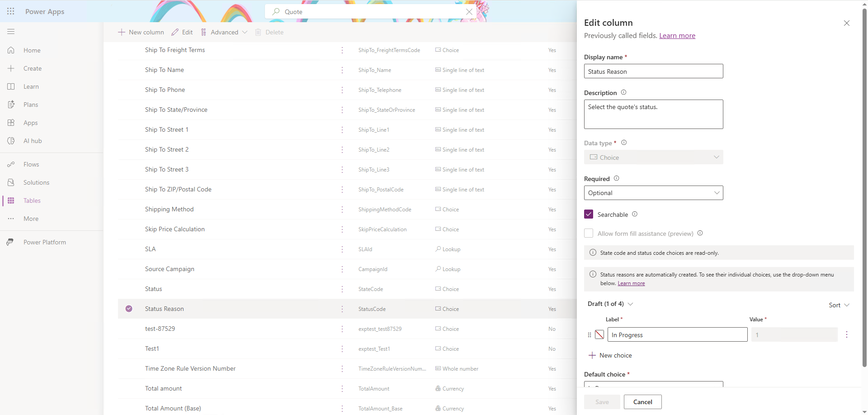Toggle Allow form fill assistance checkbox

(x=589, y=233)
